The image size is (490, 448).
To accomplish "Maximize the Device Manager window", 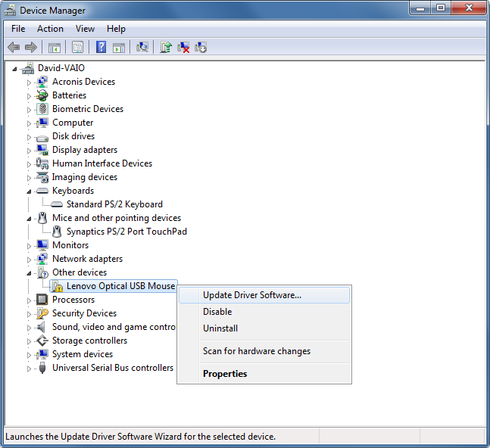I will pyautogui.click(x=441, y=8).
